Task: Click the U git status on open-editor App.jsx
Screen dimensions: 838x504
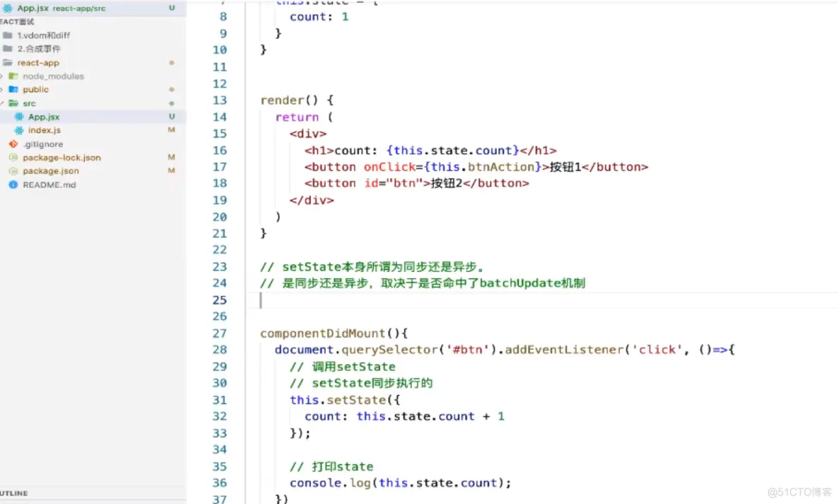Action: [x=171, y=8]
